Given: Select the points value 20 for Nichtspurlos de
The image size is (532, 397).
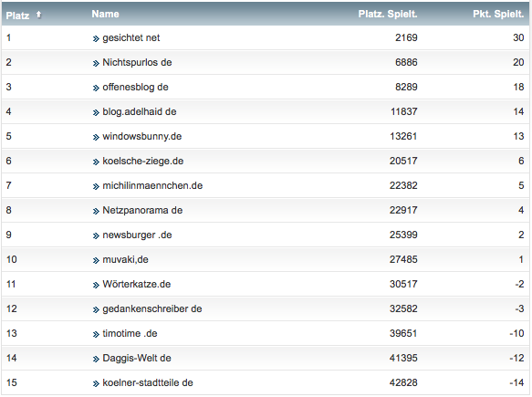Looking at the screenshot, I should [x=518, y=62].
